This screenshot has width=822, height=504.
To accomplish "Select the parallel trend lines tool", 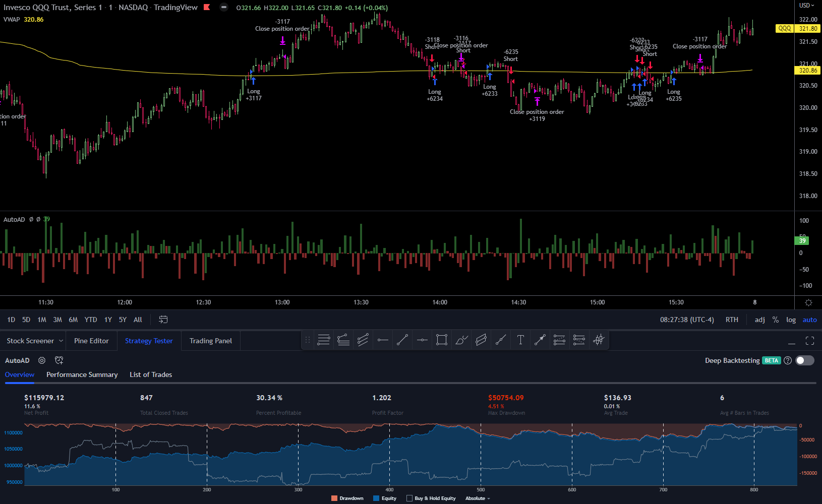I will click(363, 340).
